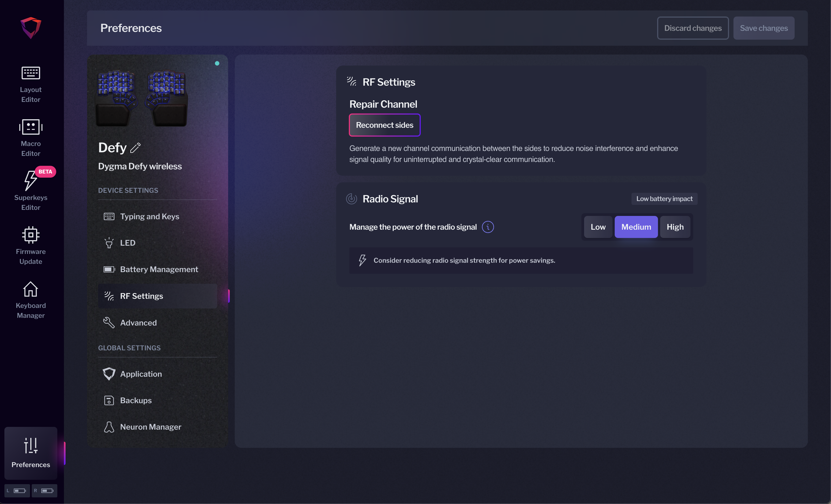Open Battery Management settings
831x504 pixels.
point(158,269)
